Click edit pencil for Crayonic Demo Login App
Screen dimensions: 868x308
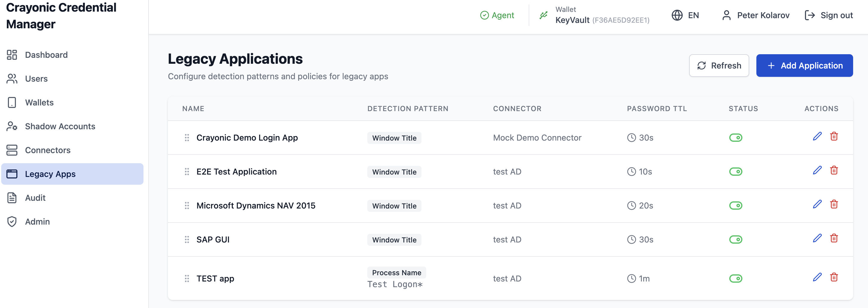click(x=817, y=136)
